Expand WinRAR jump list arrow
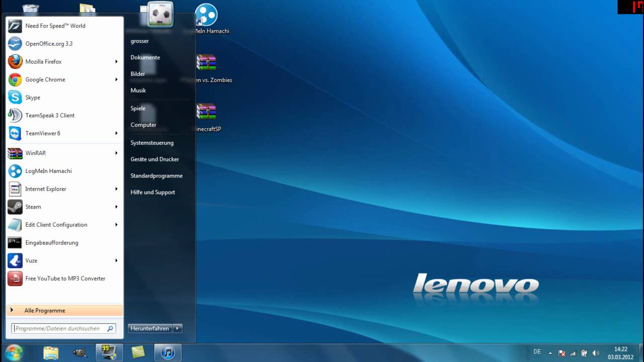The height and width of the screenshot is (362, 644). [x=116, y=153]
